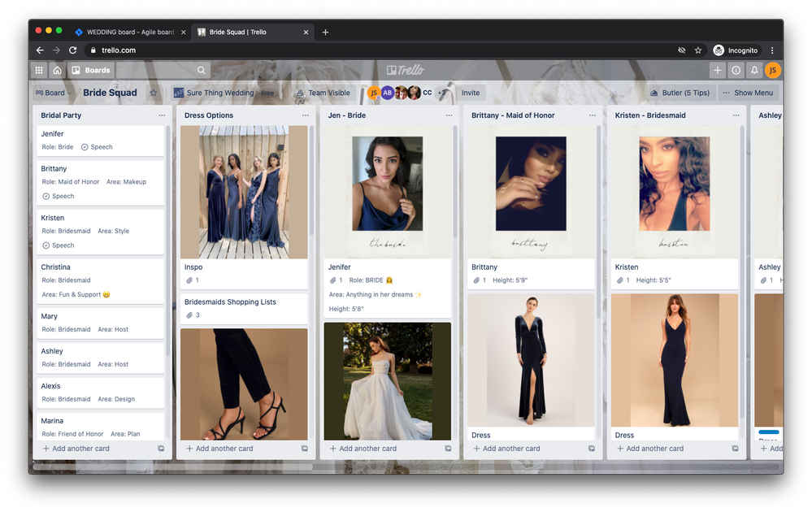This screenshot has width=812, height=512.
Task: Open the AB member avatar
Action: 388,93
